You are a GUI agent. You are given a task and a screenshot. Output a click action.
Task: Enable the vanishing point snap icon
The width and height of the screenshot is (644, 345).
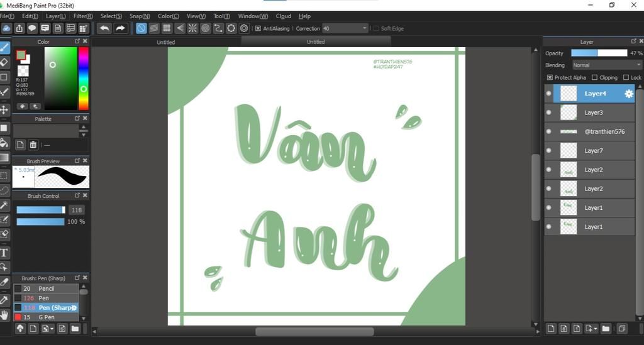179,28
